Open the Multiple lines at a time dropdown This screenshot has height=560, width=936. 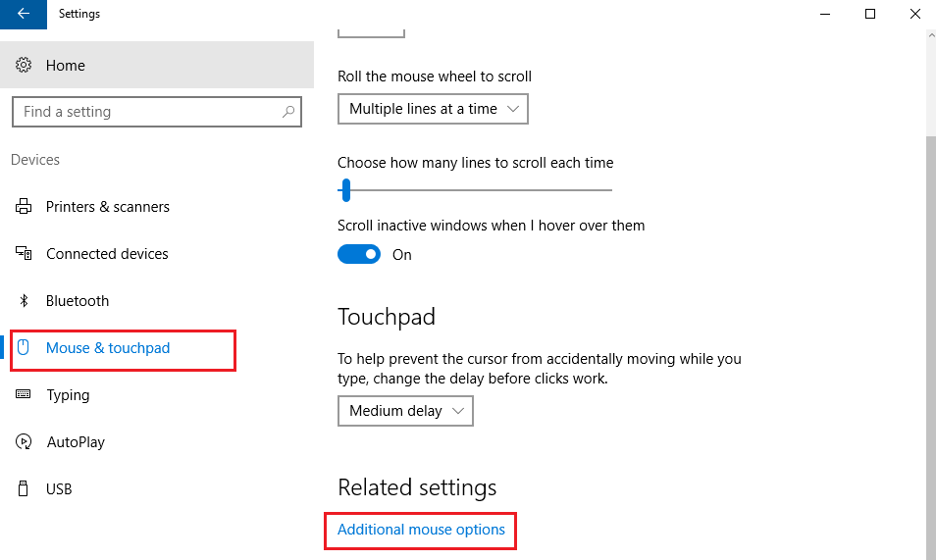coord(433,109)
